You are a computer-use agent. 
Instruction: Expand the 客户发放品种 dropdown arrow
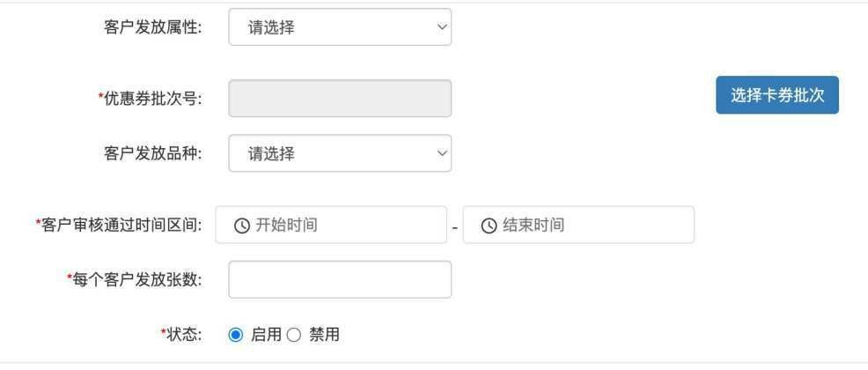(442, 153)
